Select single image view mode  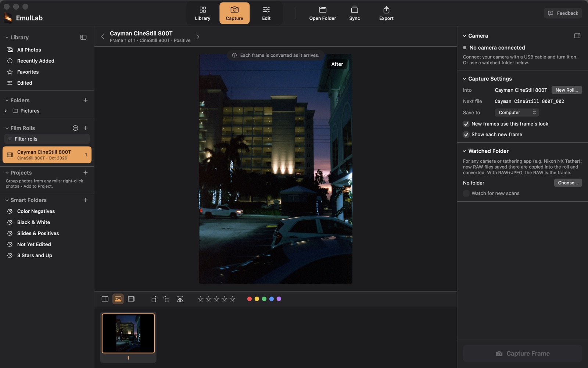(118, 299)
